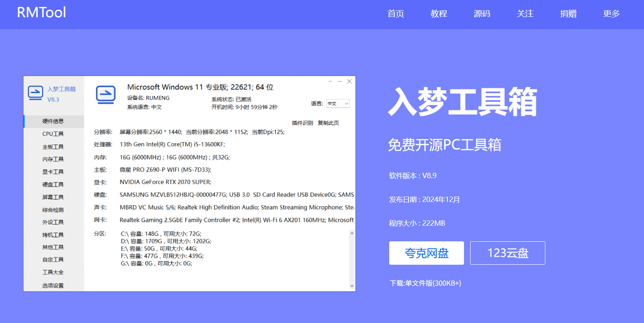This screenshot has width=644, height=323.
Task: Download via 123云盘 button
Action: point(508,253)
